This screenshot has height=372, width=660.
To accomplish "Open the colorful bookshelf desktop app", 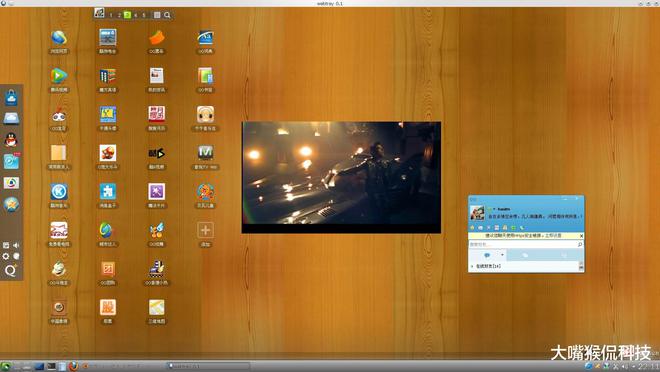I will (108, 76).
